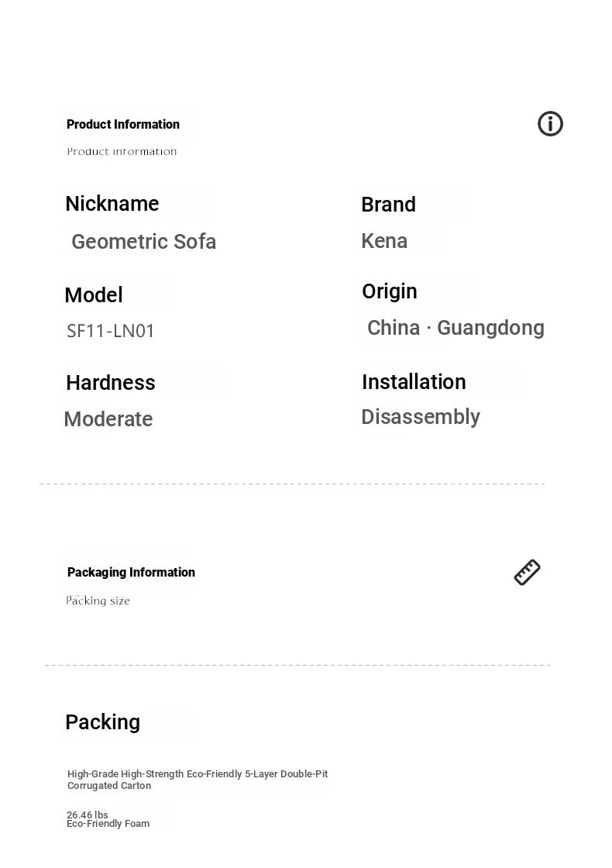The image size is (612, 868).
Task: Select the Product Information heading
Action: pos(123,124)
